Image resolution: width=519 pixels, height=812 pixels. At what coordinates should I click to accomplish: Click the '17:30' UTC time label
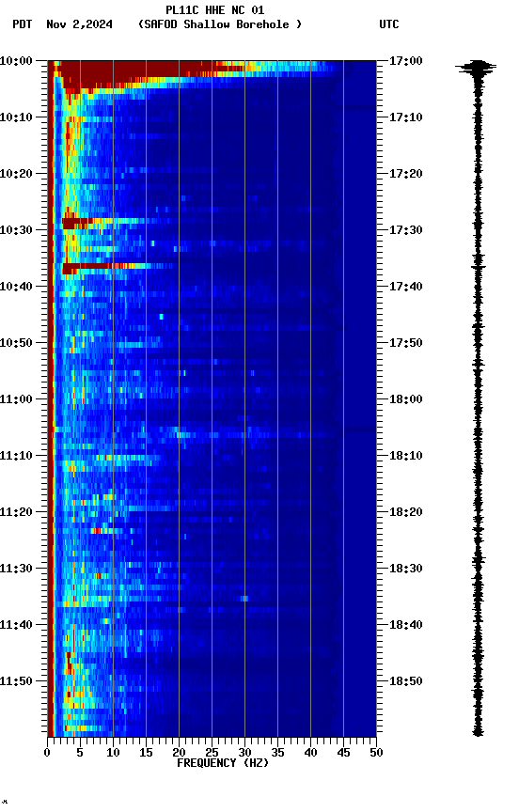click(406, 230)
